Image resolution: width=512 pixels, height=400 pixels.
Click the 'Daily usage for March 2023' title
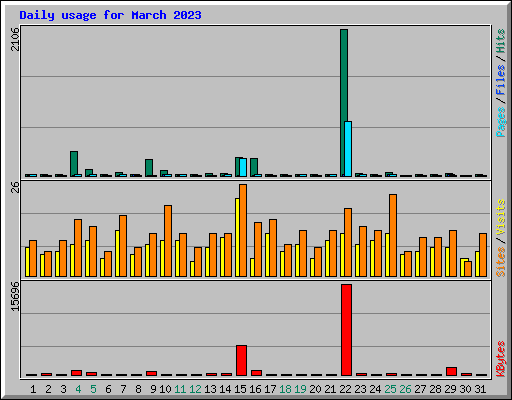(110, 15)
